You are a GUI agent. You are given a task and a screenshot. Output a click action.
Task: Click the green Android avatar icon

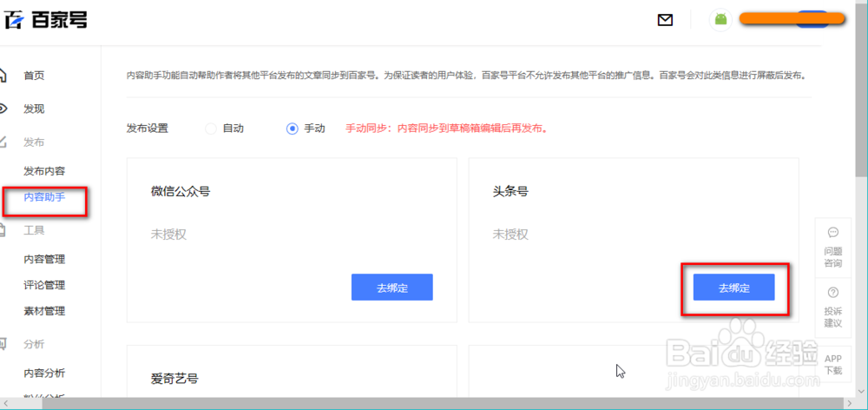pos(720,19)
